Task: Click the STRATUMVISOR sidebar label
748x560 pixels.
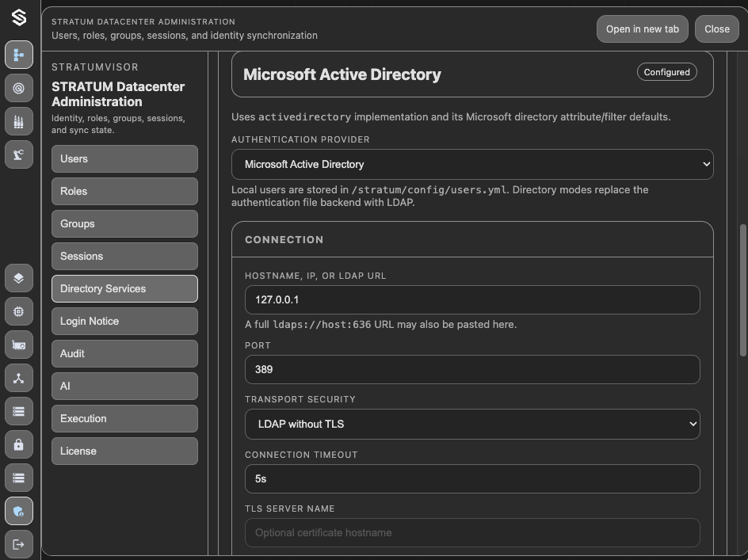Action: coord(95,67)
